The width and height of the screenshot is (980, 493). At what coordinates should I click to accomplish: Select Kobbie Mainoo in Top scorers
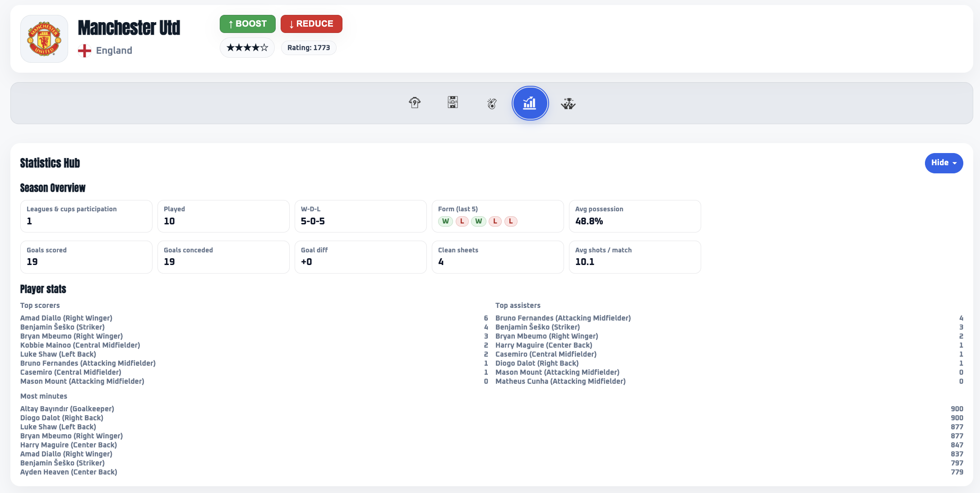tap(254, 345)
